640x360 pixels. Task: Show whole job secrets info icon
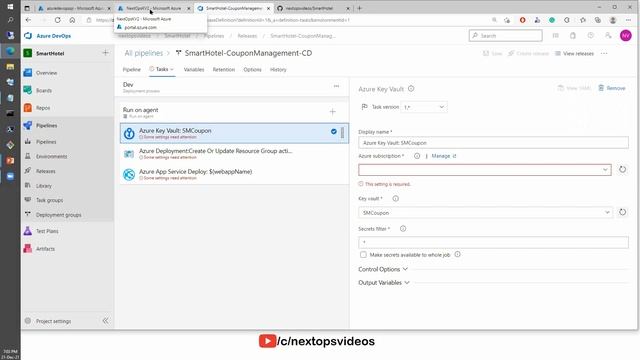click(458, 254)
